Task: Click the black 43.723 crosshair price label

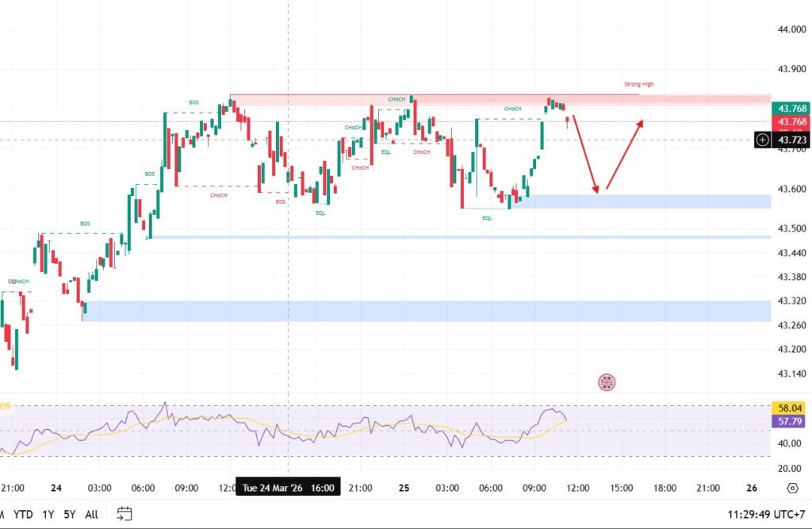Action: (792, 140)
